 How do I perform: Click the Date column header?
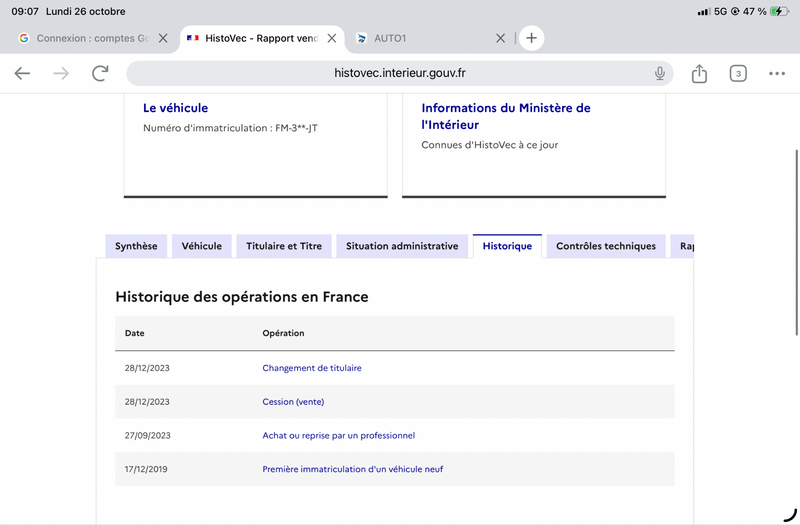[135, 333]
